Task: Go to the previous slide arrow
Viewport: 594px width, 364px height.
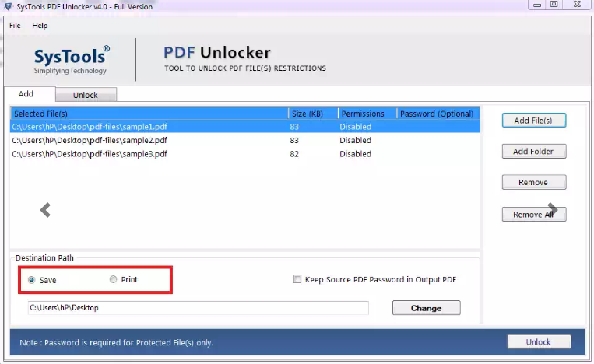Action: pyautogui.click(x=45, y=210)
